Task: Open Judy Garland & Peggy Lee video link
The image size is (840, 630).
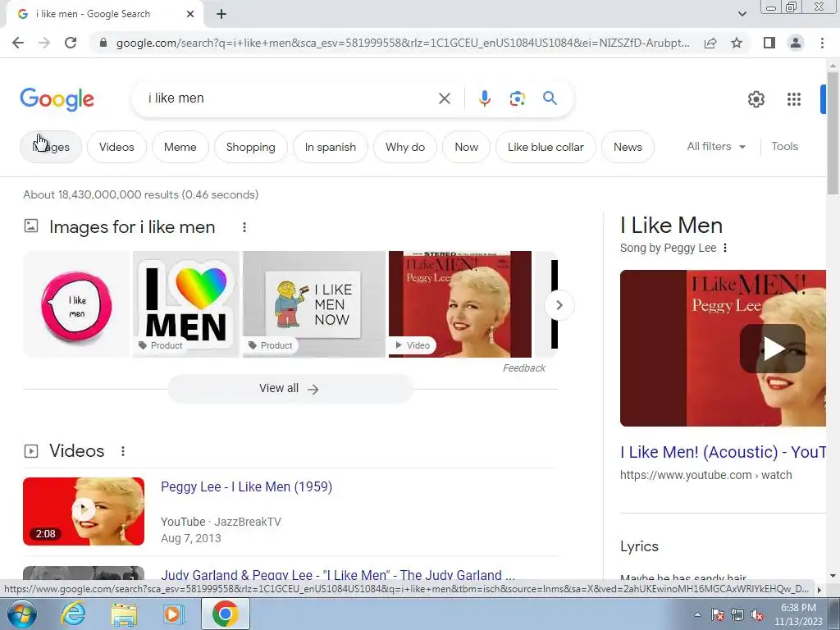Action: coord(337,575)
